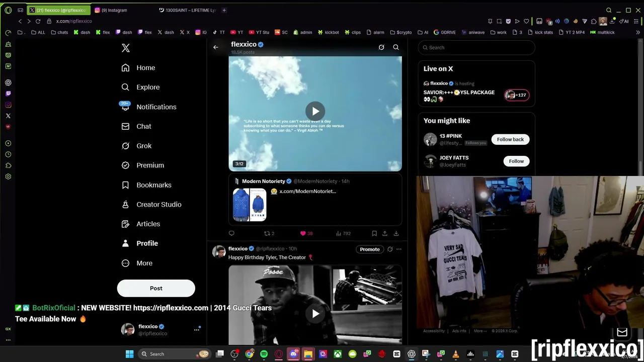
Task: Expand the More sidebar menu
Action: tap(137, 263)
